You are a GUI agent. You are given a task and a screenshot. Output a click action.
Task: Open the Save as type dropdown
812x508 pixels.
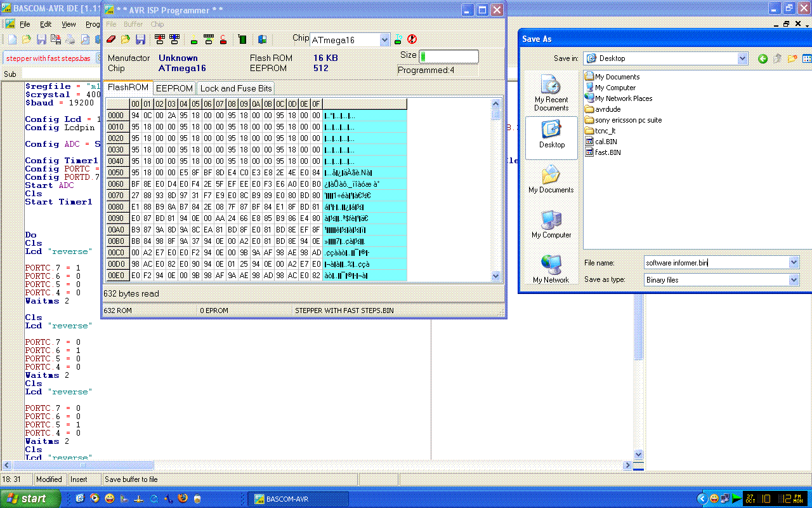coord(794,280)
